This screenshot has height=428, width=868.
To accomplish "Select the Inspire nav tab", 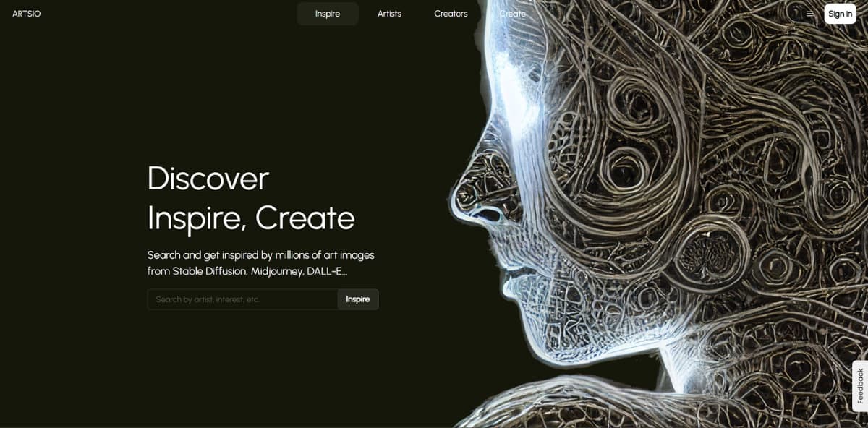I will 328,14.
